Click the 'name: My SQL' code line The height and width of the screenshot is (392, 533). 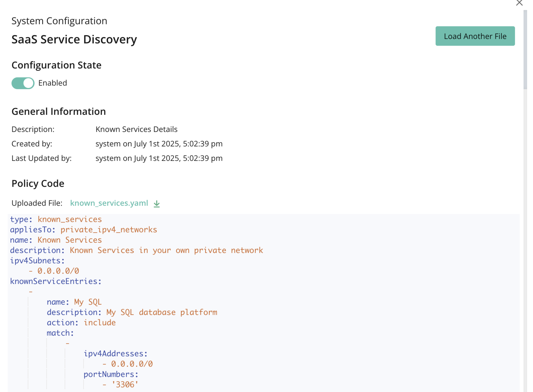(x=74, y=302)
